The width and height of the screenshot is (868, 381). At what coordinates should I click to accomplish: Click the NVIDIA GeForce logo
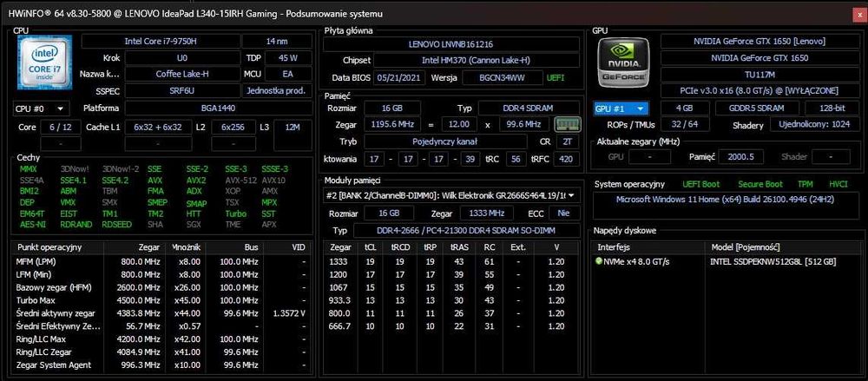[623, 62]
